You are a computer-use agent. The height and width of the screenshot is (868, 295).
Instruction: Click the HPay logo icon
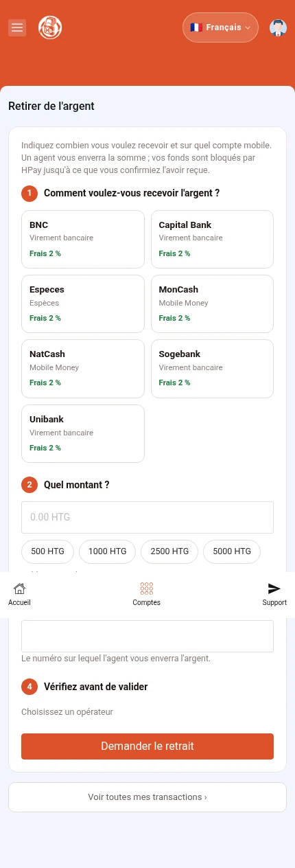(50, 27)
